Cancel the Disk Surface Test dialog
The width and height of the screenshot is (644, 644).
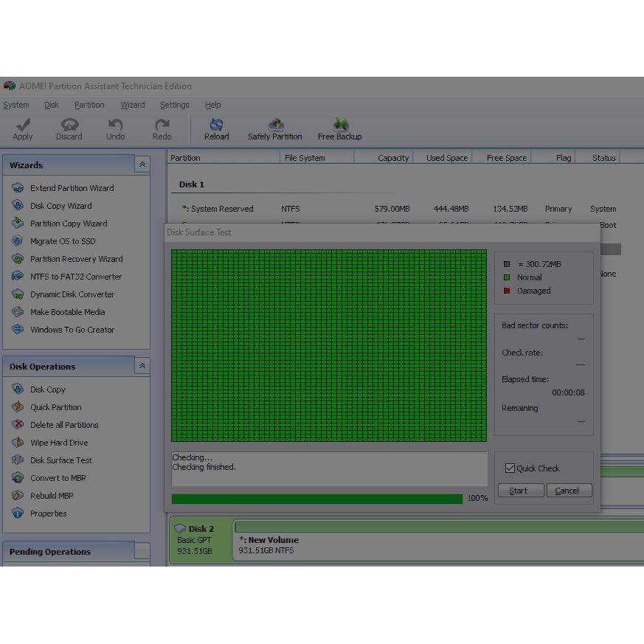(x=569, y=490)
